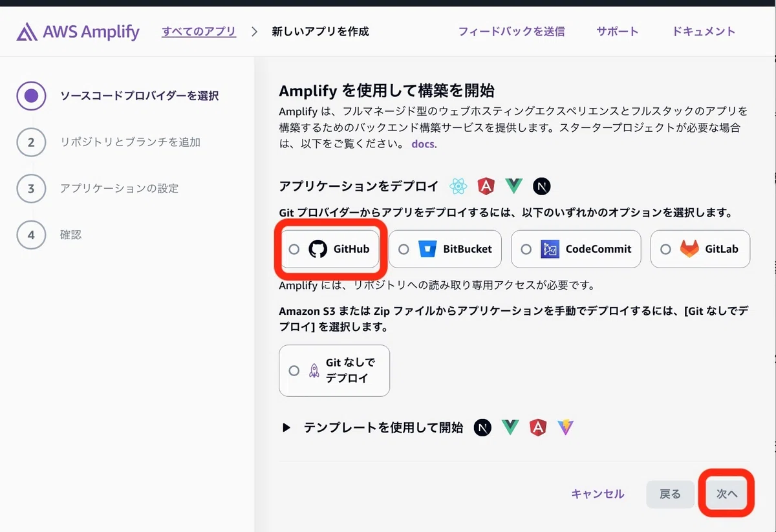This screenshot has height=532, width=776.
Task: Select the GitHub radio button
Action: click(294, 249)
